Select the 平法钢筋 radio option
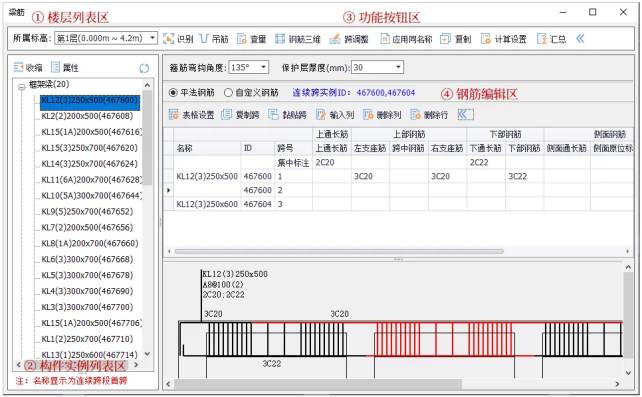This screenshot has width=642, height=397. coord(173,93)
